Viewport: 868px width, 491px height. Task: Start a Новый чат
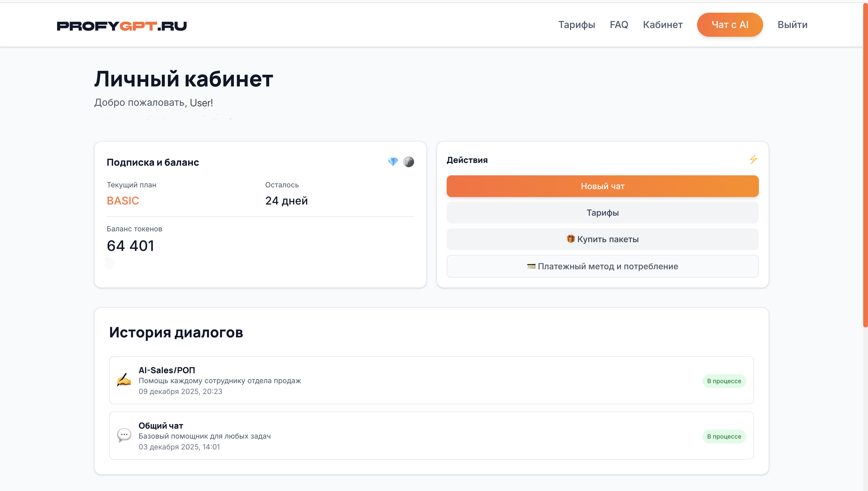tap(602, 186)
